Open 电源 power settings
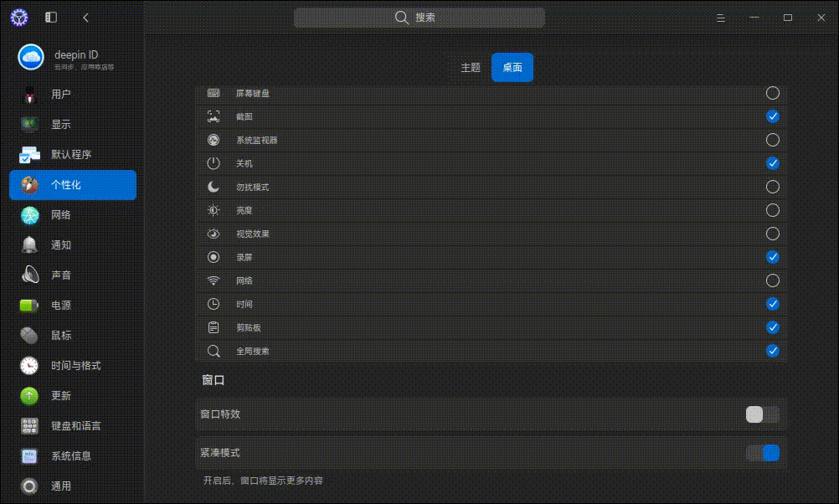 point(73,305)
